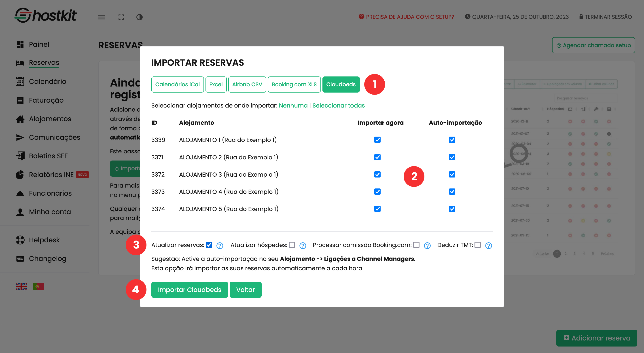Viewport: 644px width, 353px height.
Task: Click Próxima pagination link
Action: pyautogui.click(x=608, y=254)
